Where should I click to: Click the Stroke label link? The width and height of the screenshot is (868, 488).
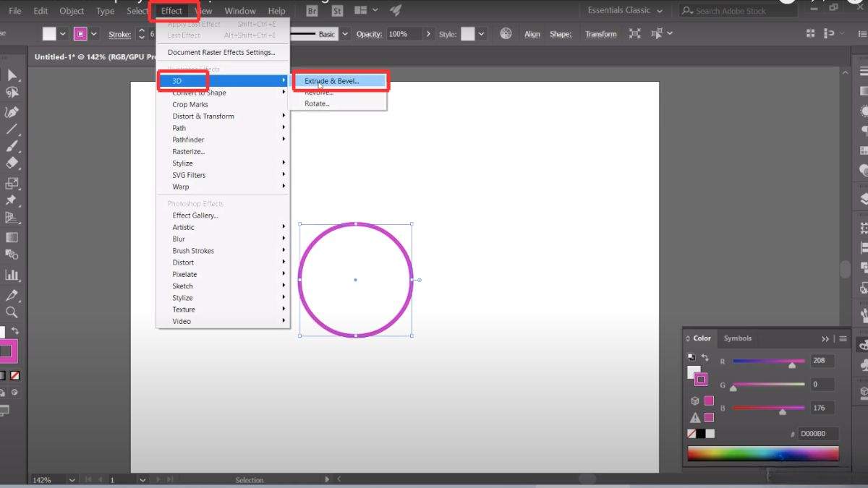119,34
